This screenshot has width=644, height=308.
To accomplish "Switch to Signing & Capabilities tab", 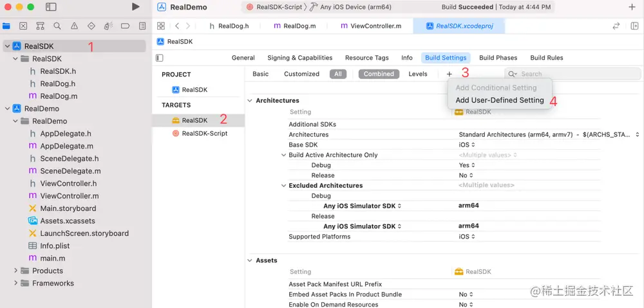I will [x=300, y=58].
